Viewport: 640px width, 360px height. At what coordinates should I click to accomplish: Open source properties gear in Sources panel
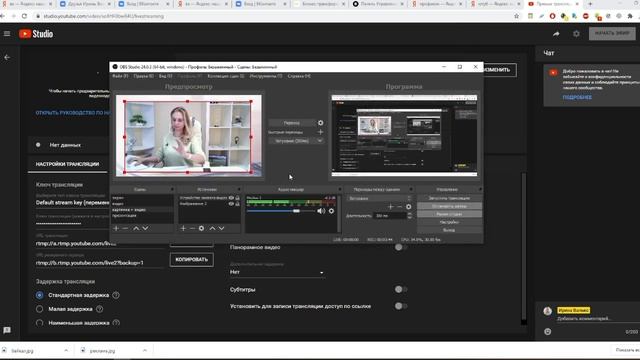[x=201, y=228]
